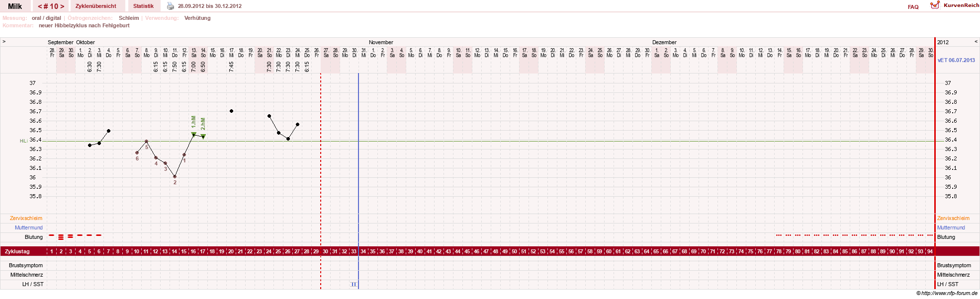Click the right 'Zervixschleim' row label
The image size is (980, 299).
tap(953, 218)
